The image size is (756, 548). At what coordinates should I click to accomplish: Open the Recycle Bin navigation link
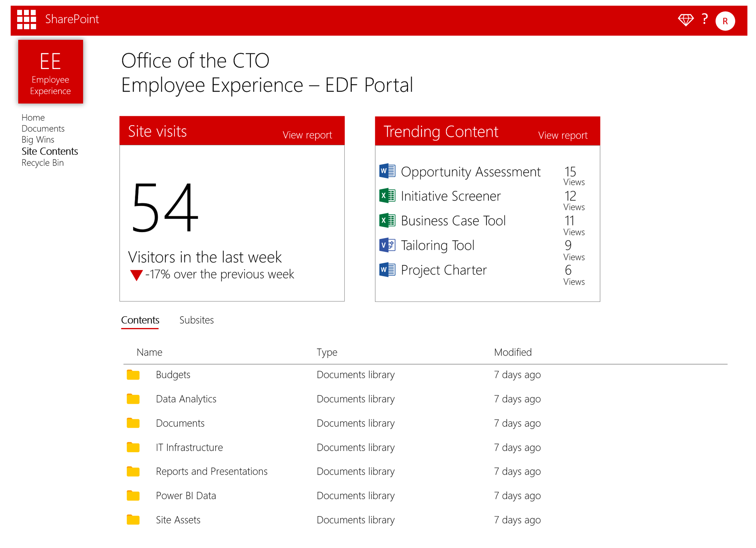43,163
